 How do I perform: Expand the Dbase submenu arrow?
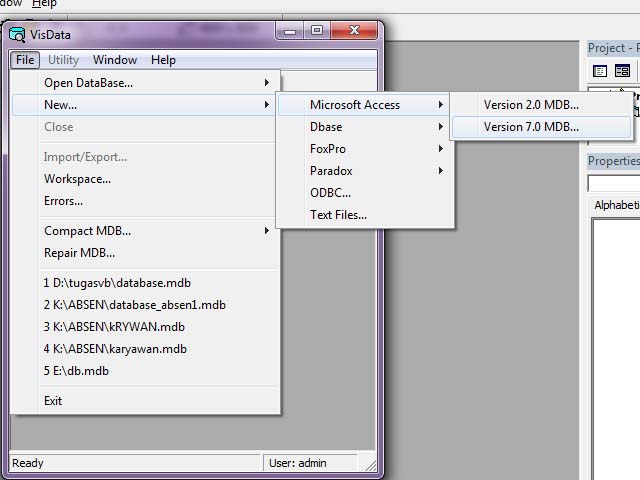click(441, 127)
